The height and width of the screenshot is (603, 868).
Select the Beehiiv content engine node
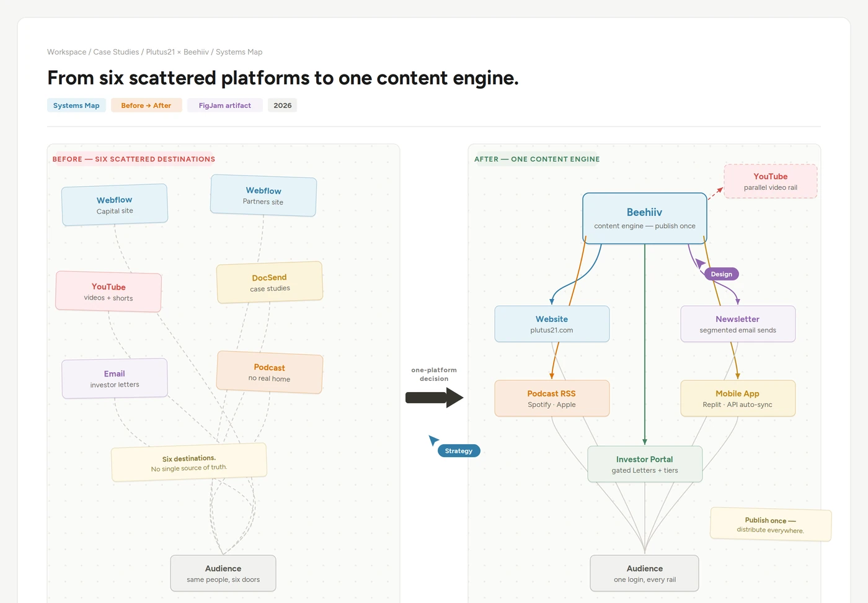(x=645, y=218)
